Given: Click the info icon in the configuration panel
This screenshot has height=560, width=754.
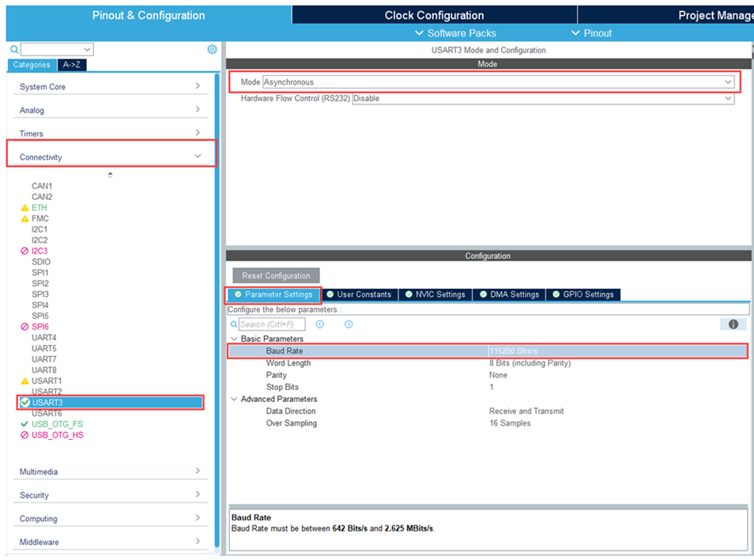Looking at the screenshot, I should (x=733, y=325).
